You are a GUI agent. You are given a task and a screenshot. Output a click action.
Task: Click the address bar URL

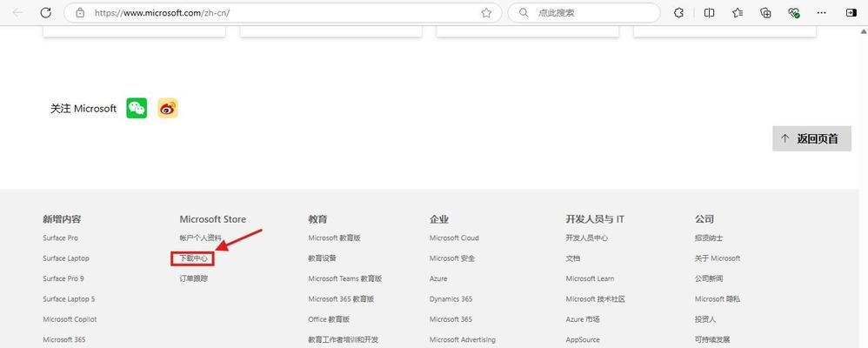click(162, 13)
